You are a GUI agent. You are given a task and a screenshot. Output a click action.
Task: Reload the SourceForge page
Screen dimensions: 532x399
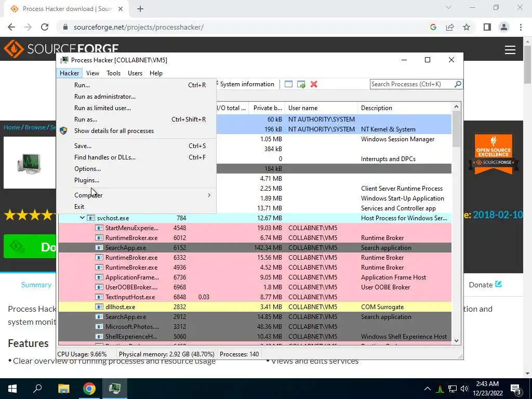click(45, 27)
